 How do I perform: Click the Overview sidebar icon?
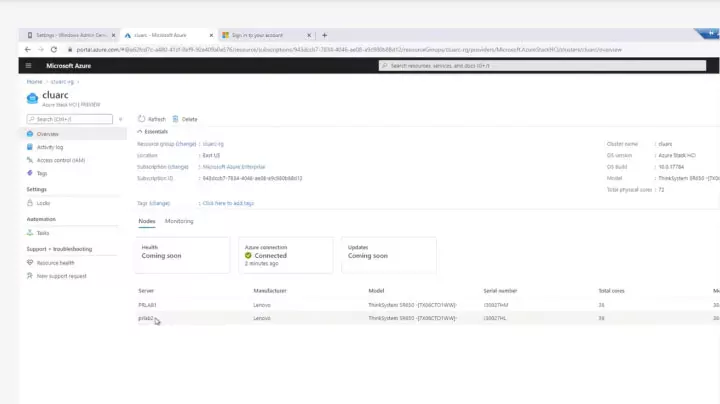coord(30,134)
